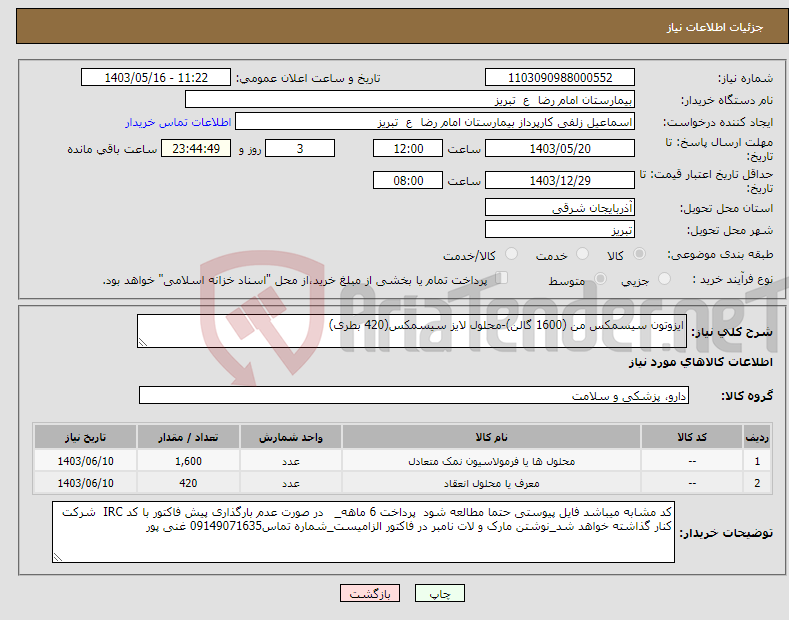
Task: Click the چاپ print button
Action: tap(440, 593)
